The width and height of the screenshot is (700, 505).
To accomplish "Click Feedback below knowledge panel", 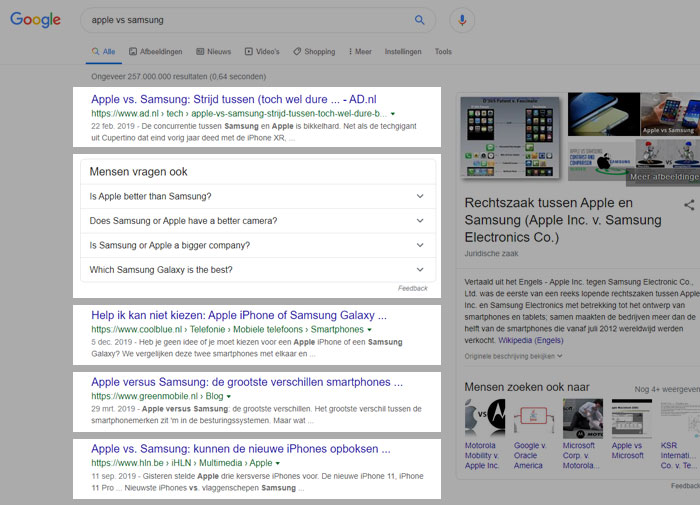I will 685,486.
